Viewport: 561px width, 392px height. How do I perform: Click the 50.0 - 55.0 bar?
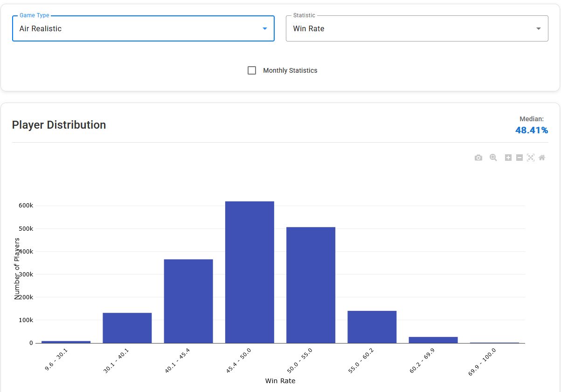[x=311, y=285]
